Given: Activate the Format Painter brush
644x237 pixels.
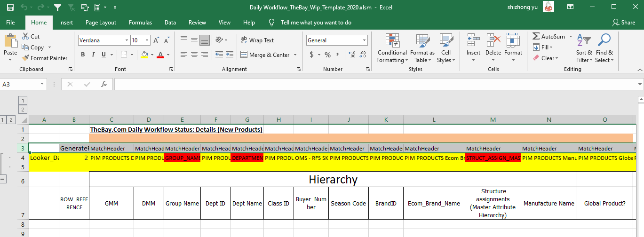Looking at the screenshot, I should pos(45,58).
